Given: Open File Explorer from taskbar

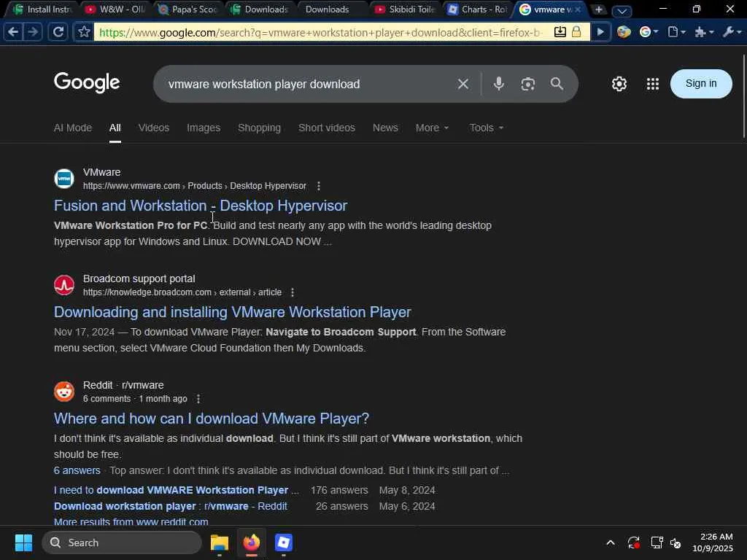Looking at the screenshot, I should tap(220, 542).
